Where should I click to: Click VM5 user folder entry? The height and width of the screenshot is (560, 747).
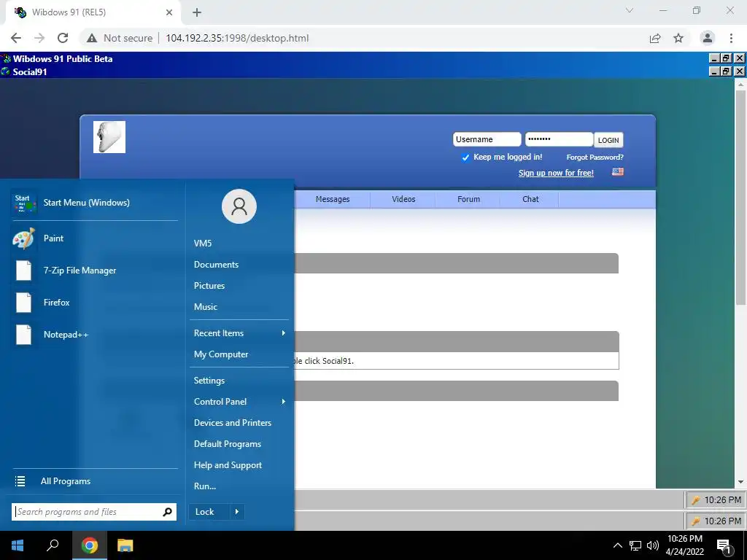click(203, 244)
